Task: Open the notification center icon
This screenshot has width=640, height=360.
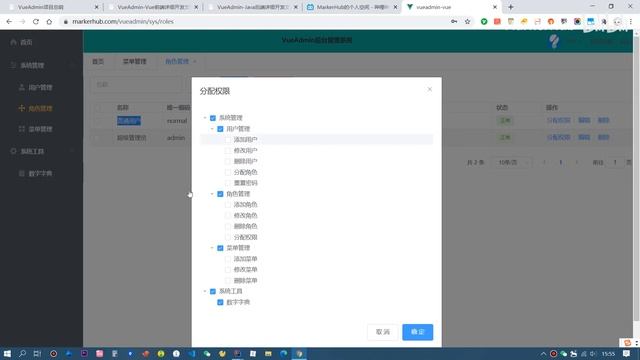Action: [x=627, y=353]
